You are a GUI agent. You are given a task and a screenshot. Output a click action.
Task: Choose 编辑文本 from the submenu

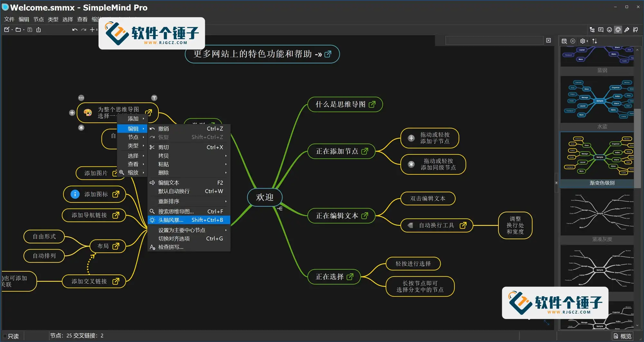[x=189, y=183]
